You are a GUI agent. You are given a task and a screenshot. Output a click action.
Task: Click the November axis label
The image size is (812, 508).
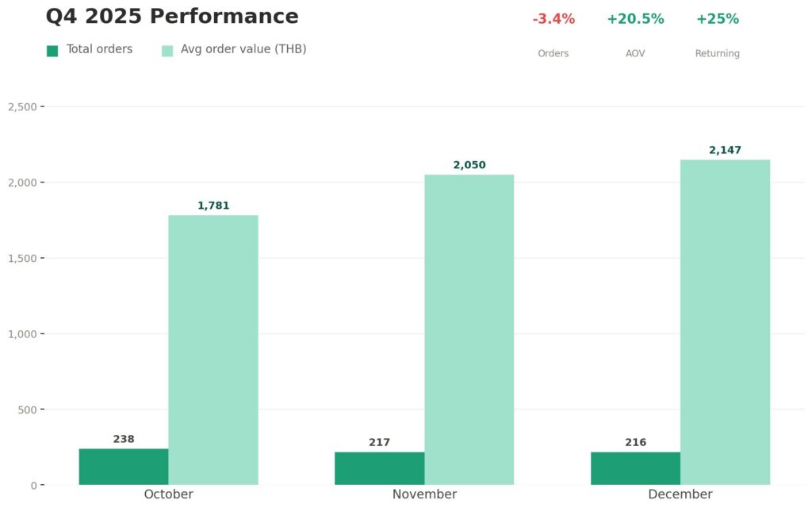[425, 494]
